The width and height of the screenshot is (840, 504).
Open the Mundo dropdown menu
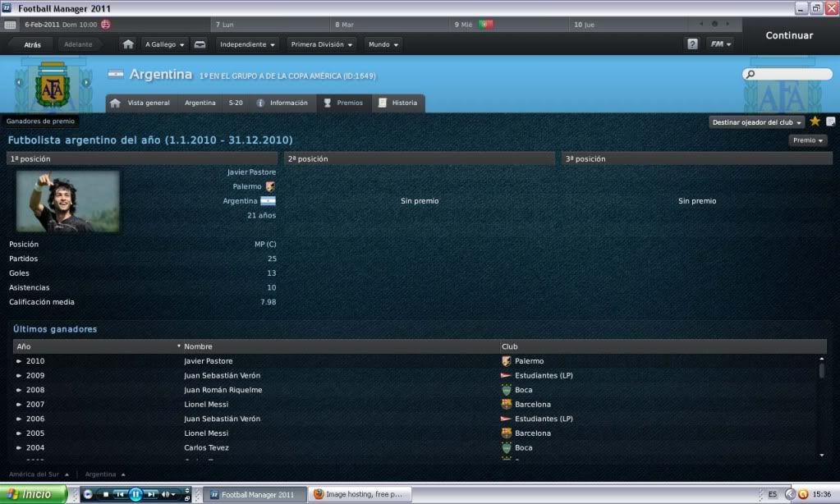pyautogui.click(x=383, y=44)
